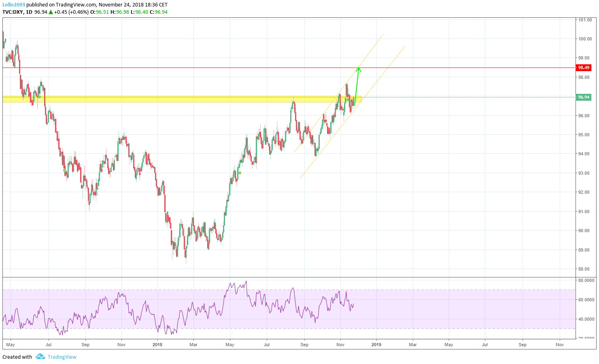The width and height of the screenshot is (599, 364).
Task: Click the 89.00 price axis label
Action: tap(585, 250)
